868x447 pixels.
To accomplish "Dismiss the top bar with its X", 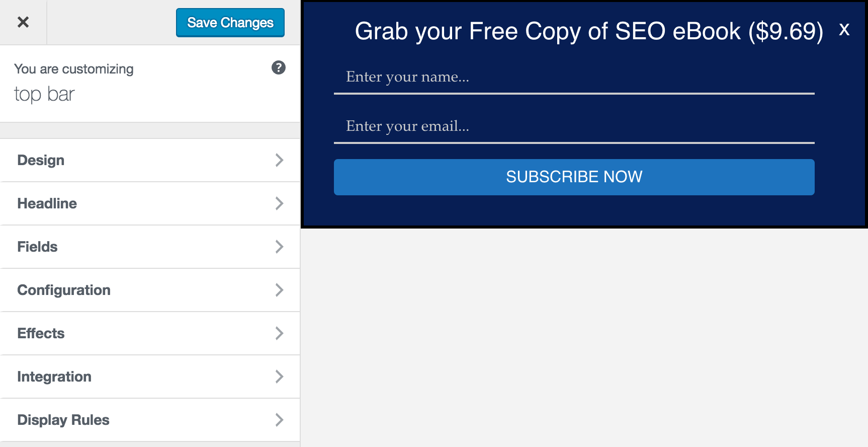I will [x=844, y=30].
